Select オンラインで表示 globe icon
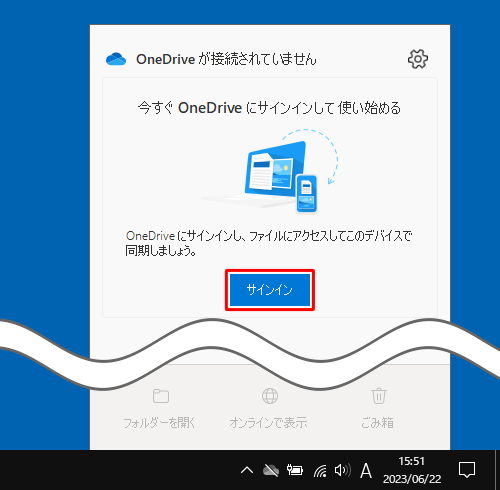Screen dimensions: 500x490 [270, 396]
